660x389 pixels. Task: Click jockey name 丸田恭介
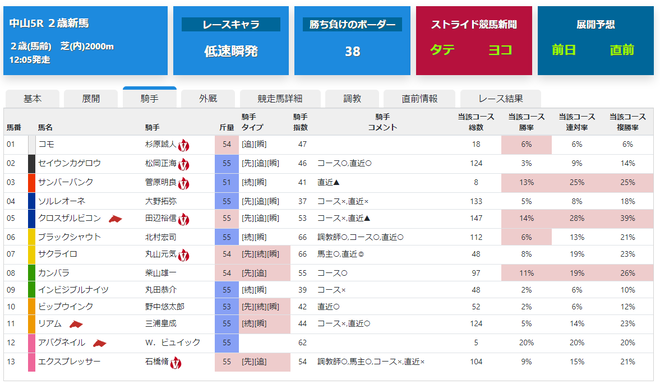click(161, 290)
